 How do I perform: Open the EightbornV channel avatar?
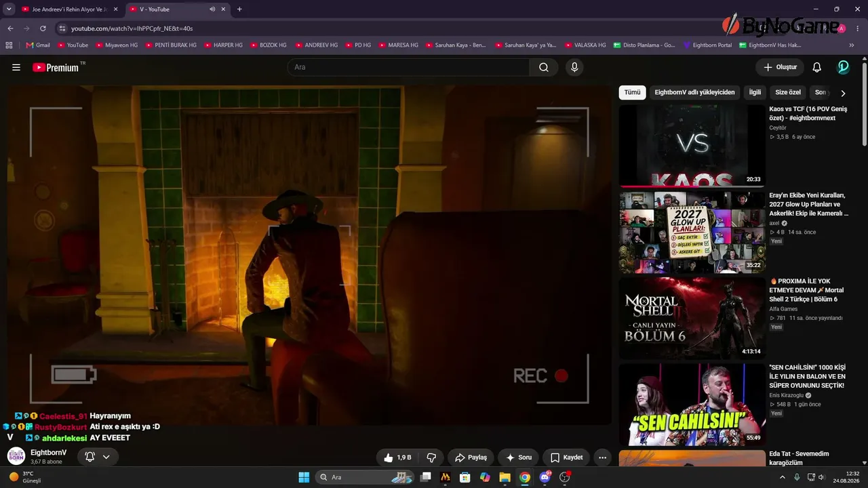pyautogui.click(x=16, y=456)
